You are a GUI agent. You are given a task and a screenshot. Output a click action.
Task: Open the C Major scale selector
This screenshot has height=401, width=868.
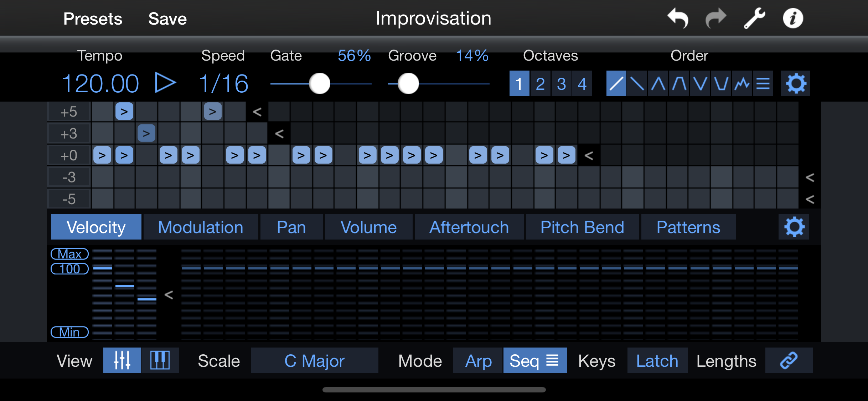pos(314,360)
